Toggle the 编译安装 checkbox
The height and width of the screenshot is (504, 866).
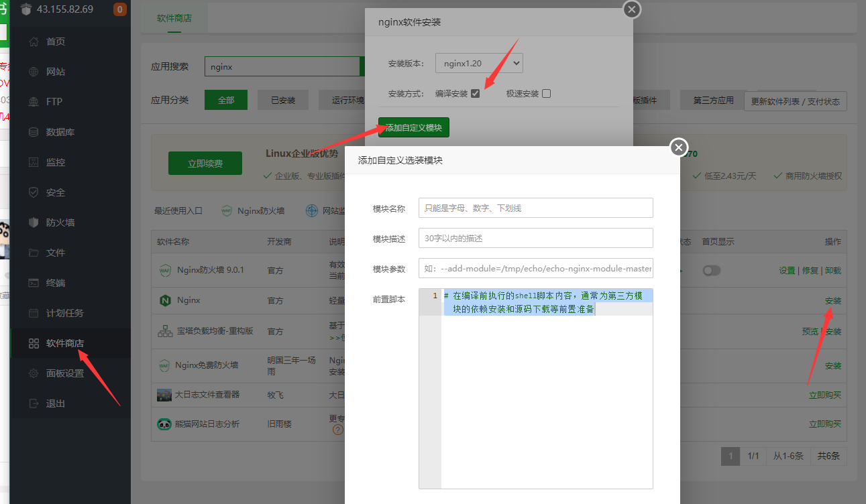tap(476, 94)
